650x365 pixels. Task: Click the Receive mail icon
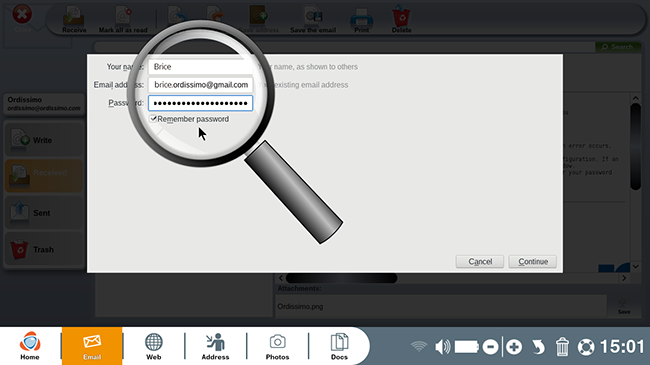click(x=74, y=15)
